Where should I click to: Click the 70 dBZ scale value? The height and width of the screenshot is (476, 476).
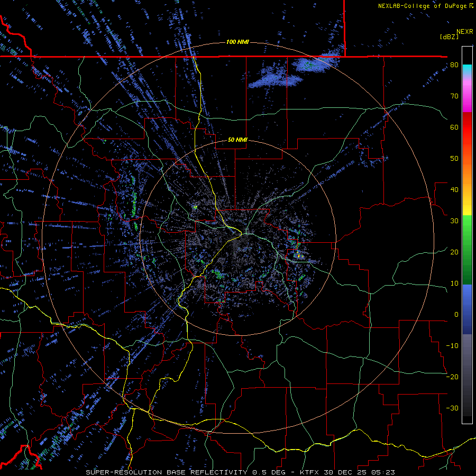pyautogui.click(x=454, y=96)
